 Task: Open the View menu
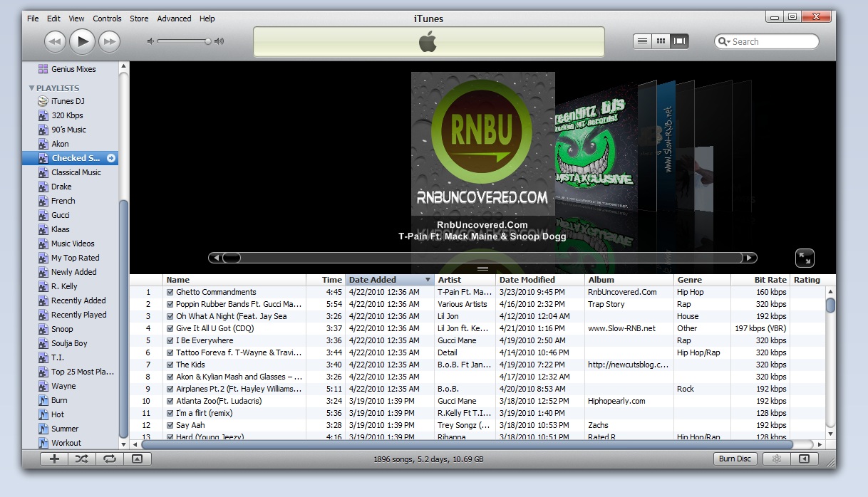point(76,19)
